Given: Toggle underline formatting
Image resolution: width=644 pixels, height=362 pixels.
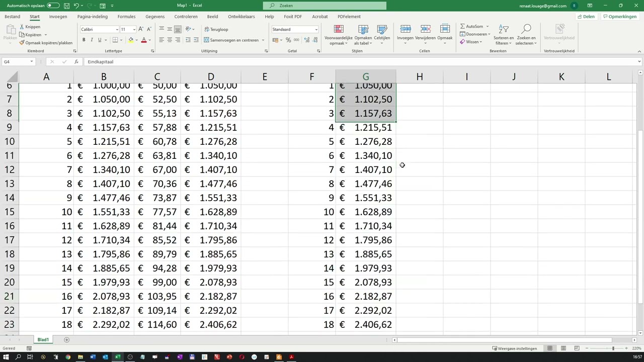Looking at the screenshot, I should click(x=100, y=40).
